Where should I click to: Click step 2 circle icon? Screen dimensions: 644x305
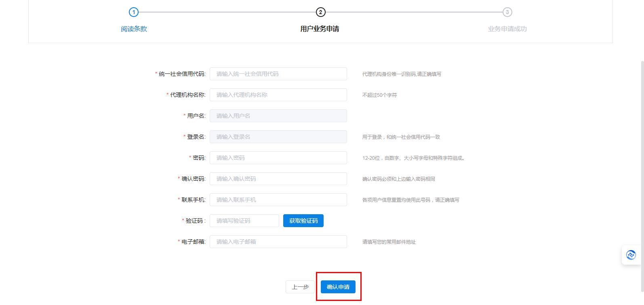coord(320,12)
